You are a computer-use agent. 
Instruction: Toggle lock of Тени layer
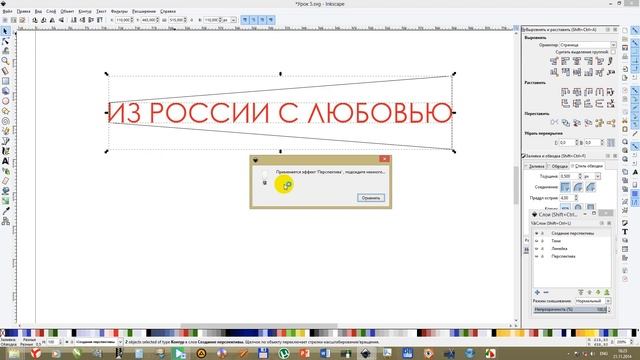(543, 241)
